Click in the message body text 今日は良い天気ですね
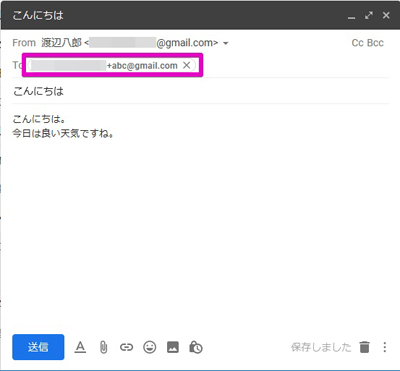Image resolution: width=400 pixels, height=371 pixels. point(63,133)
